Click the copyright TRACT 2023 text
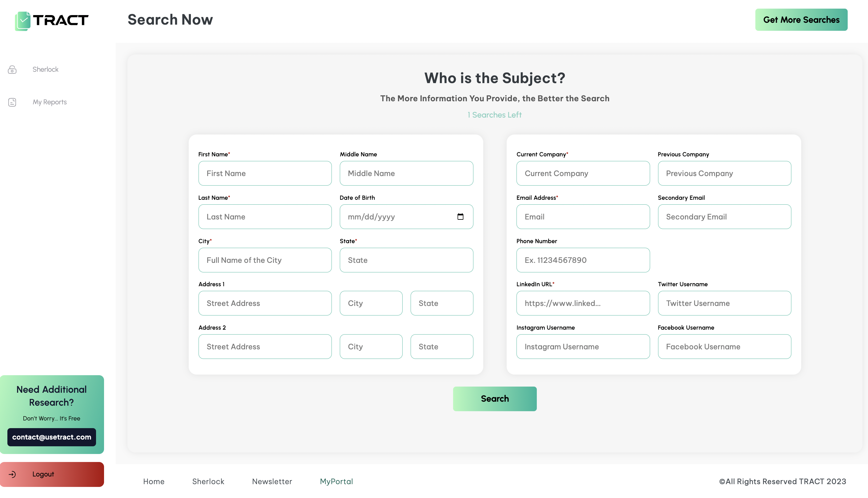This screenshot has height=498, width=868. click(x=782, y=481)
